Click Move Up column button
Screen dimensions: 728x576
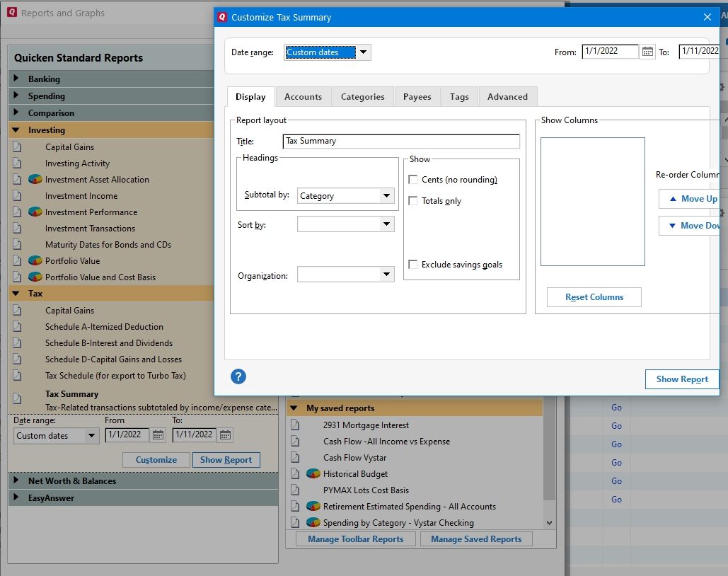(x=689, y=199)
